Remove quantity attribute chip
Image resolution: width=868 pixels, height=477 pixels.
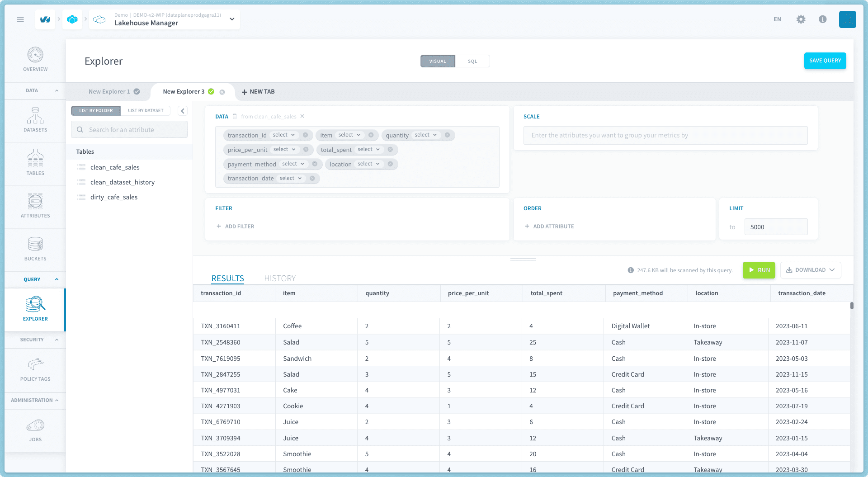pyautogui.click(x=447, y=135)
